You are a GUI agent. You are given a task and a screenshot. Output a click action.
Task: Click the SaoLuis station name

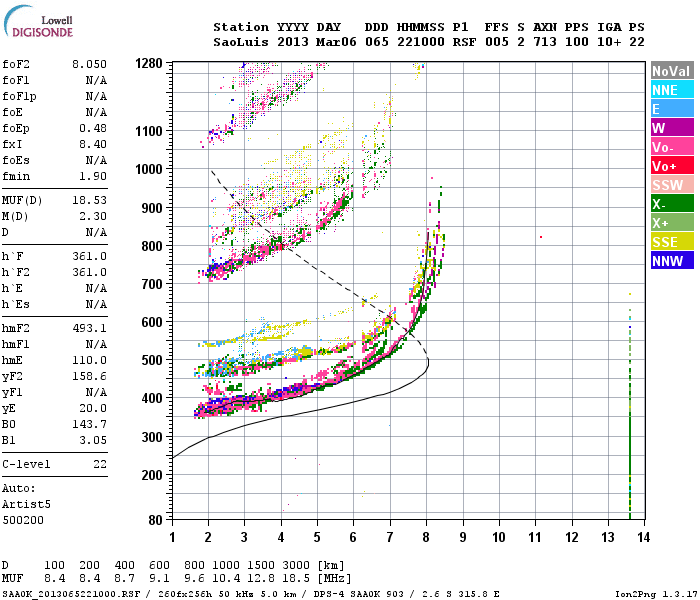(241, 42)
